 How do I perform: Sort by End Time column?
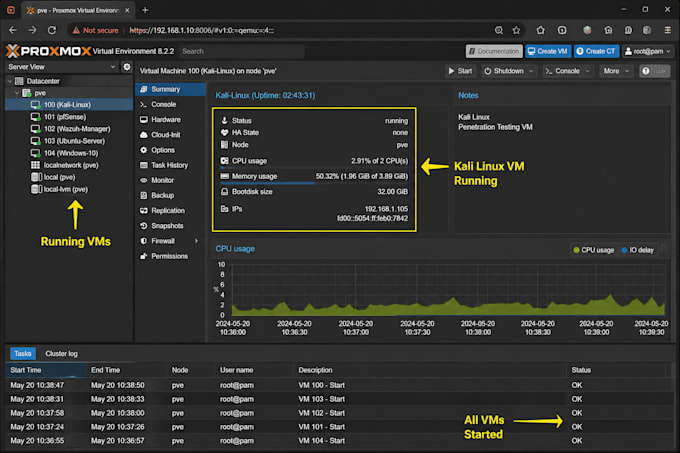coord(126,370)
